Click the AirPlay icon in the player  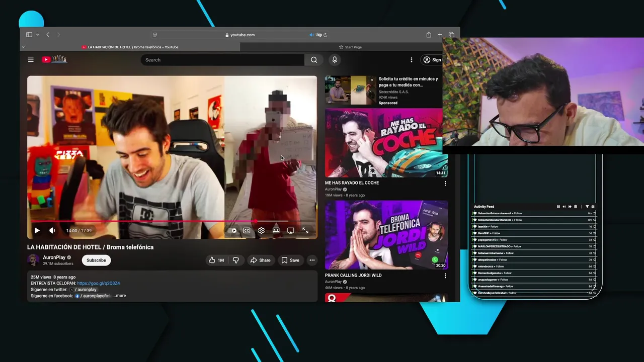pyautogui.click(x=290, y=230)
